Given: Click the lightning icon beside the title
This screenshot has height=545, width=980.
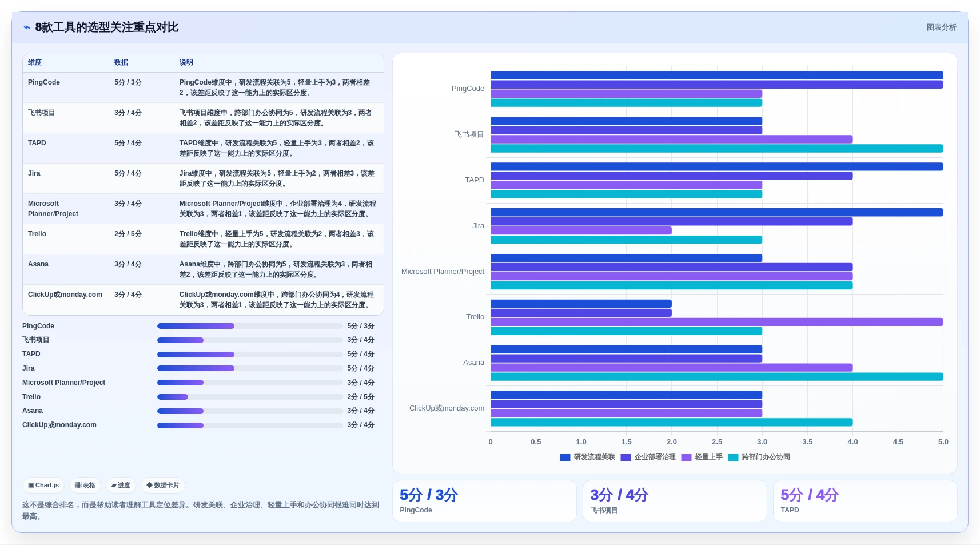Looking at the screenshot, I should pos(27,27).
